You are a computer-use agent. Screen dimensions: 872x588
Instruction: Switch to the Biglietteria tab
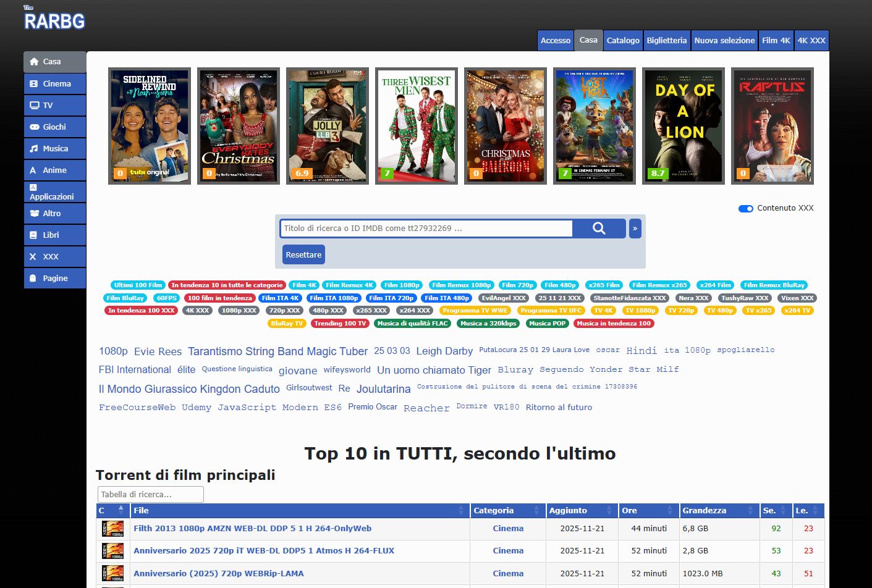[666, 41]
